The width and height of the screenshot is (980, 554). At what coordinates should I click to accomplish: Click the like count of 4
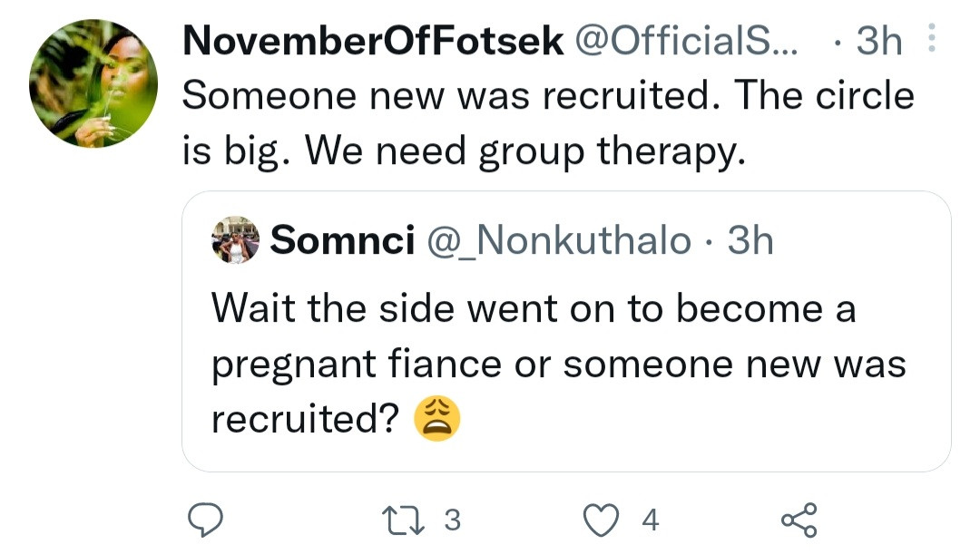pyautogui.click(x=649, y=520)
